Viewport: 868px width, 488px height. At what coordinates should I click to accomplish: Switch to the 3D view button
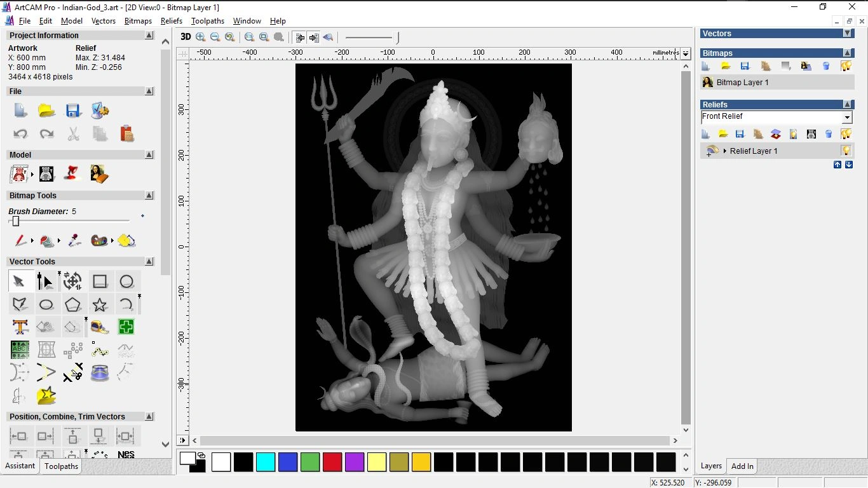185,37
